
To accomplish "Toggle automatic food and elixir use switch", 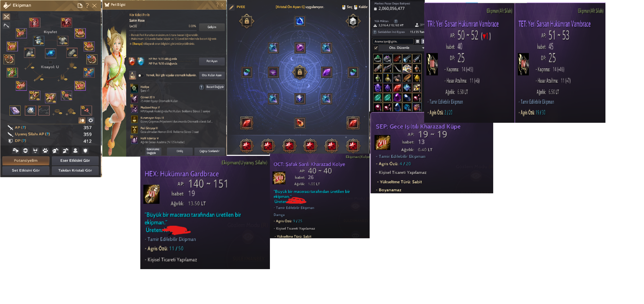I will [x=141, y=75].
